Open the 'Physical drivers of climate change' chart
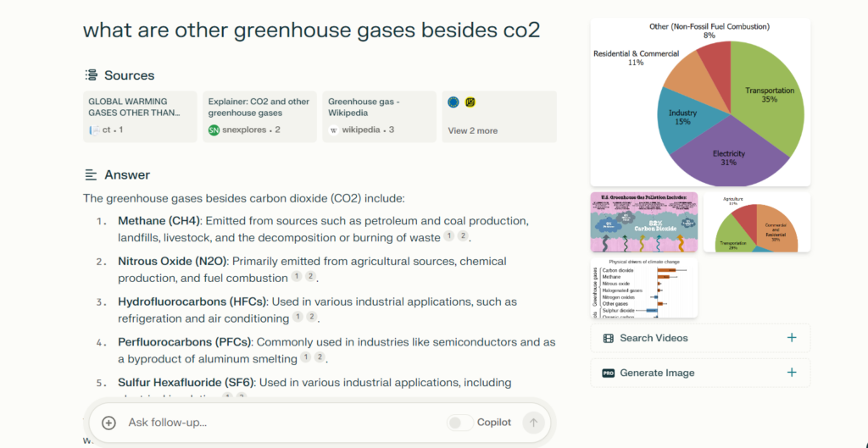Image resolution: width=868 pixels, height=448 pixels. (644, 288)
